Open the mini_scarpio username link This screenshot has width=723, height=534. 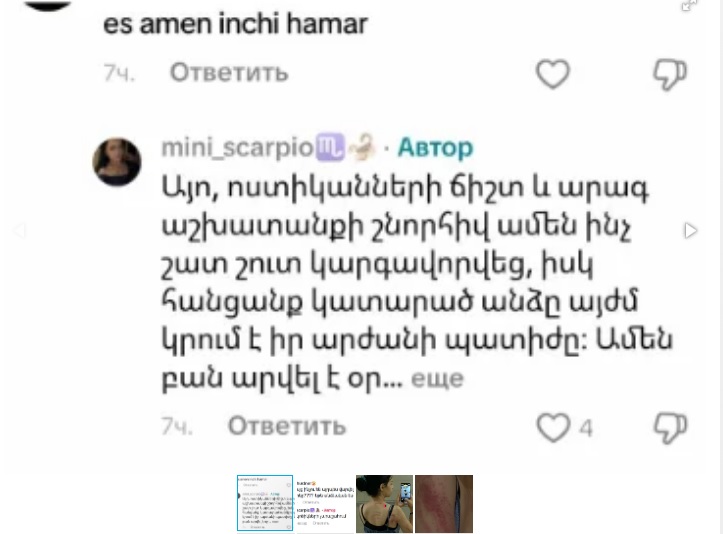pos(237,148)
